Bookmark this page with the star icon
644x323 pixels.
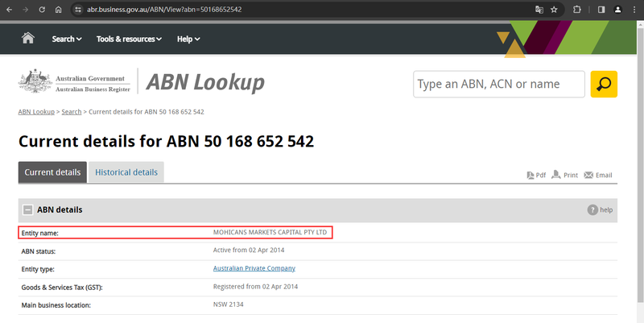[x=554, y=10]
